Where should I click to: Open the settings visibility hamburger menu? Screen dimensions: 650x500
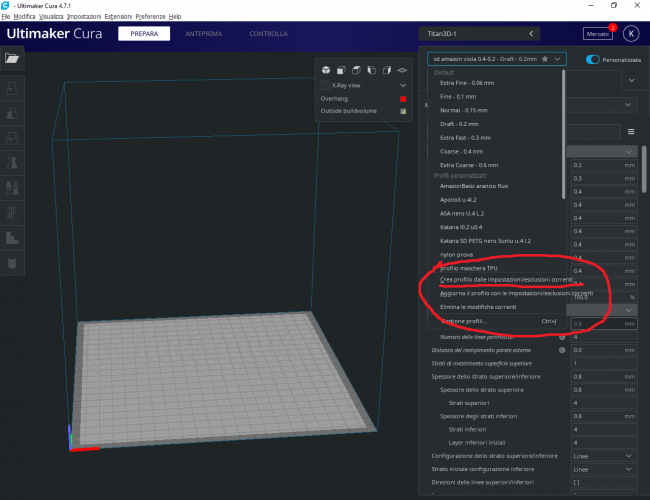click(x=631, y=131)
